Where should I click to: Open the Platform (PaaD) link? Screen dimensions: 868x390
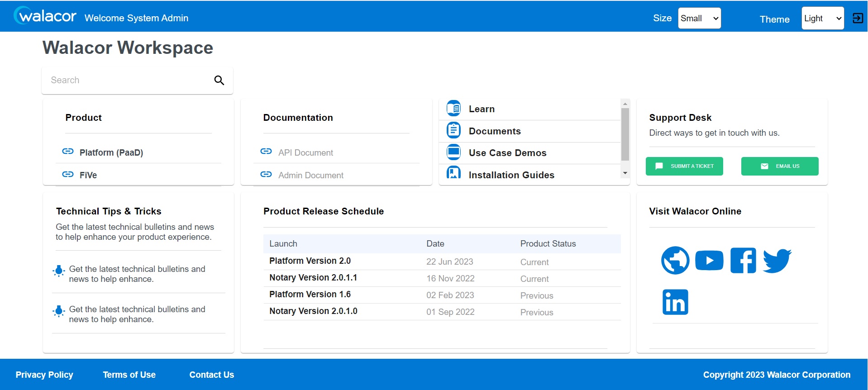111,152
